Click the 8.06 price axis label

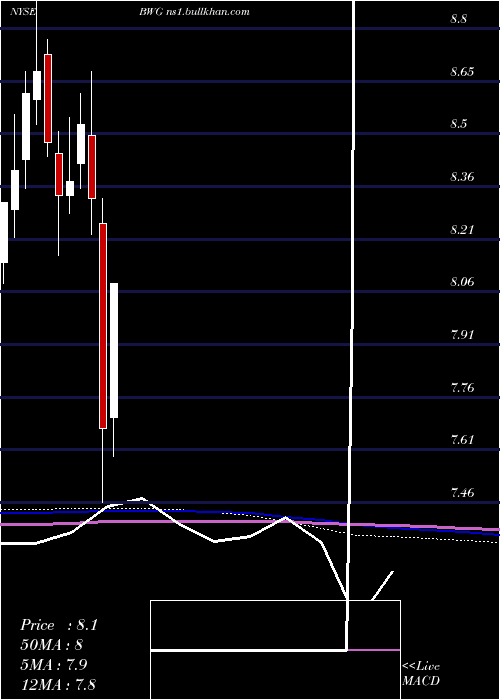tap(462, 282)
